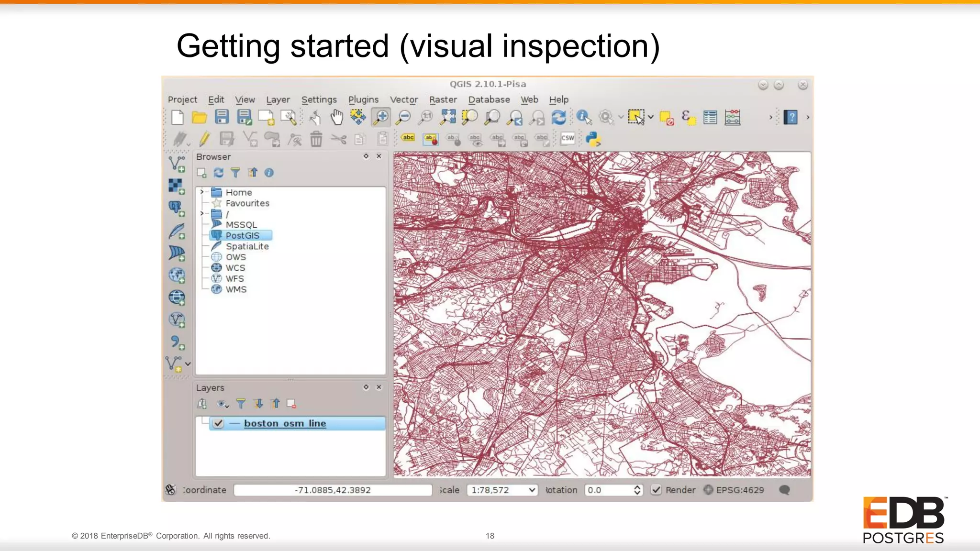The width and height of the screenshot is (980, 551).
Task: Open the Vector menu
Action: click(x=404, y=99)
